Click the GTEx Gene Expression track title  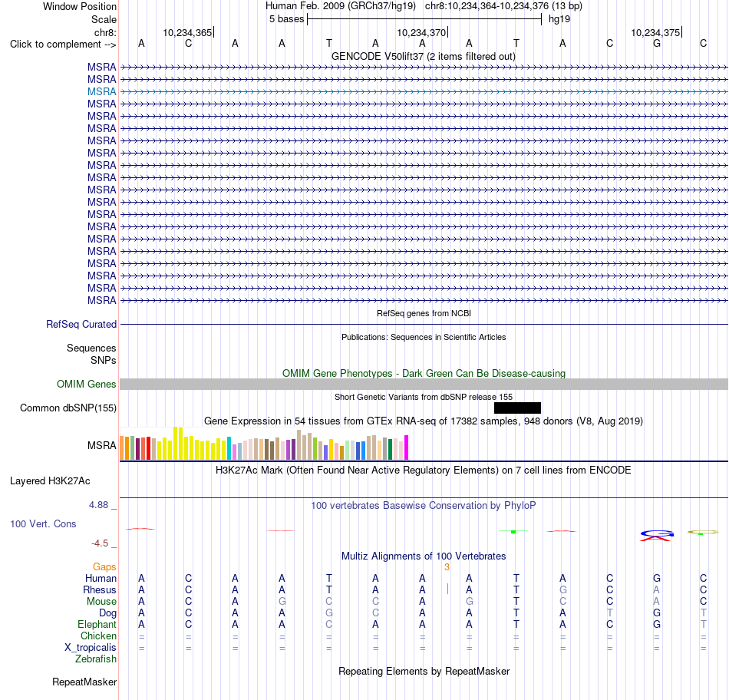424,421
